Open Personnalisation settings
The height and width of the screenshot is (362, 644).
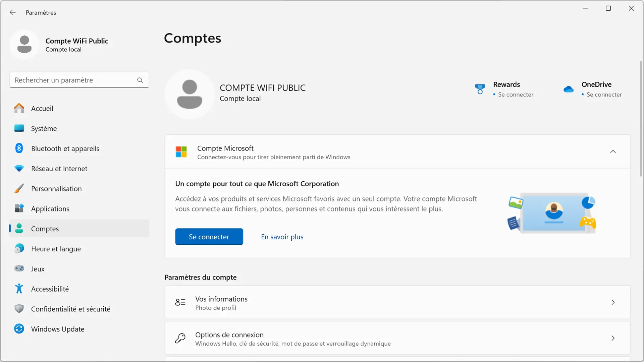pos(79,189)
